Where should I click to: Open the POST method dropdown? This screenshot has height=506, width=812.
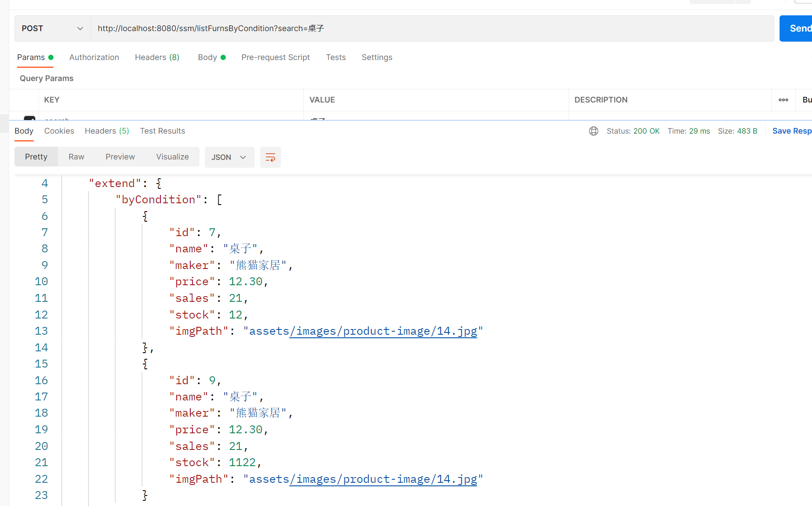tap(53, 28)
